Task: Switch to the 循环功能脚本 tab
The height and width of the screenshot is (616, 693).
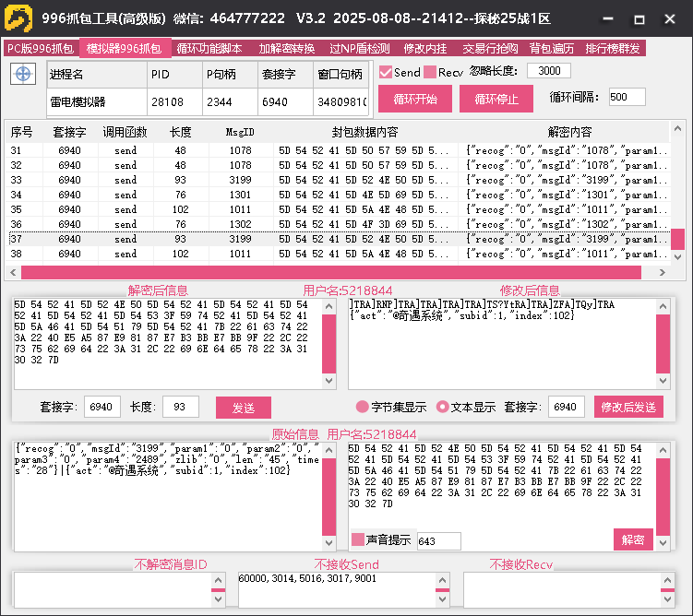Action: 209,49
